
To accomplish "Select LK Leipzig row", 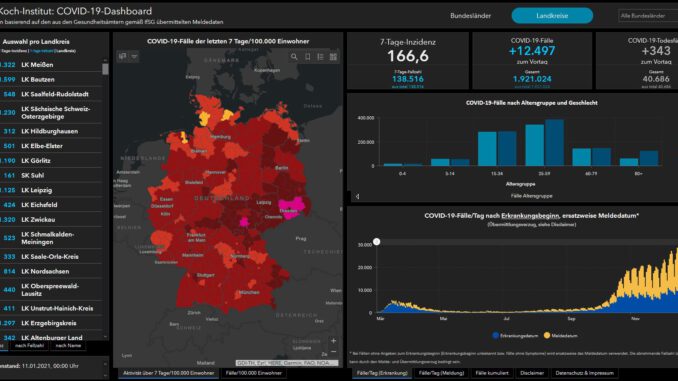I will [x=51, y=190].
